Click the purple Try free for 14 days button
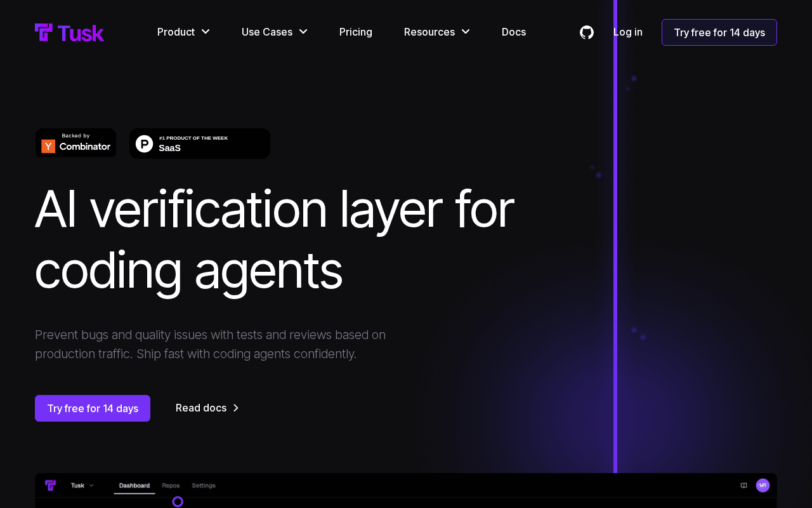Viewport: 812px width, 508px height. [x=93, y=408]
